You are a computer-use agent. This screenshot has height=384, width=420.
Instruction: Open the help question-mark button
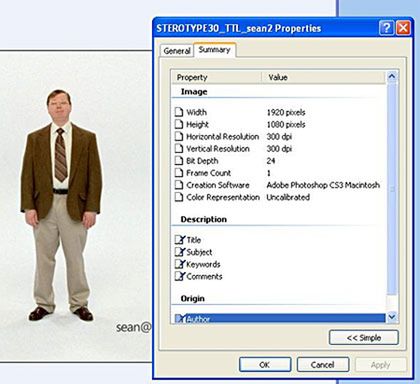click(x=386, y=28)
